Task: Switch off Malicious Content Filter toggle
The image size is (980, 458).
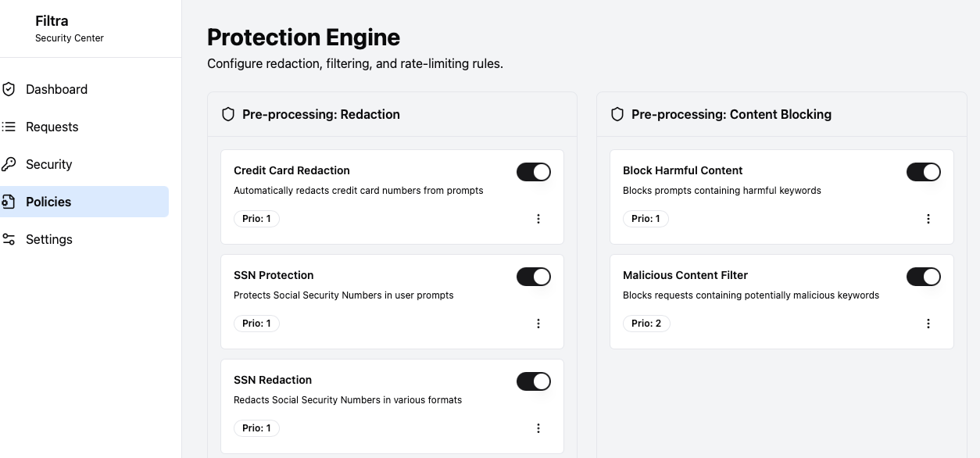Action: tap(924, 277)
